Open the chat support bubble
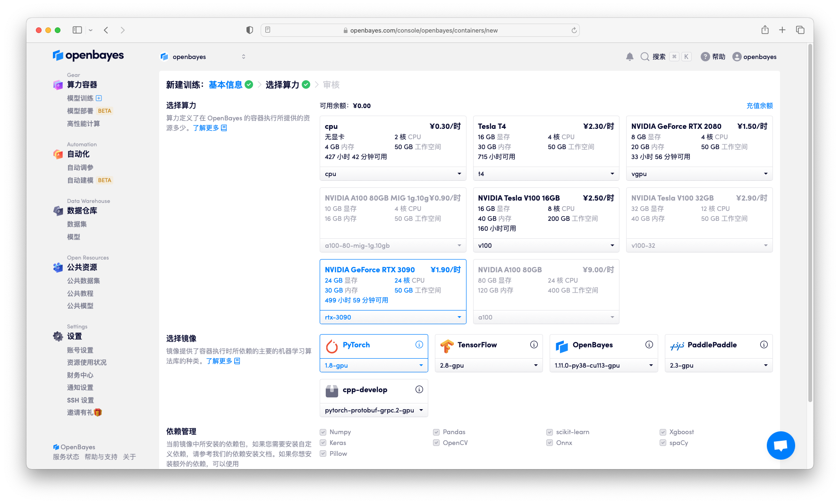The image size is (840, 504). (x=781, y=445)
